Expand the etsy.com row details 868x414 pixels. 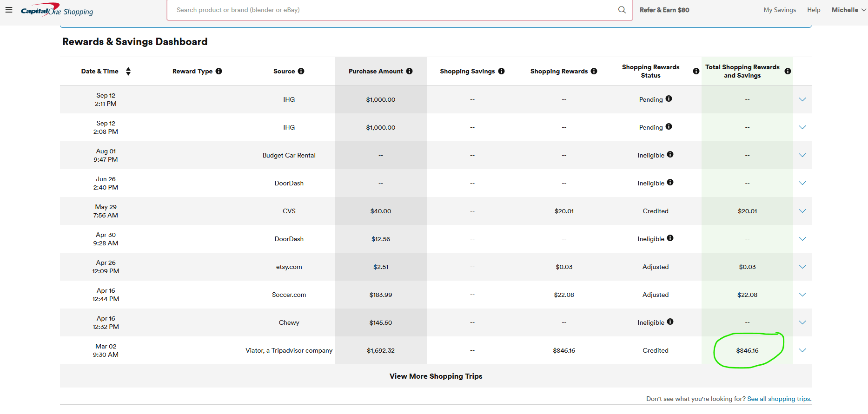pyautogui.click(x=802, y=267)
